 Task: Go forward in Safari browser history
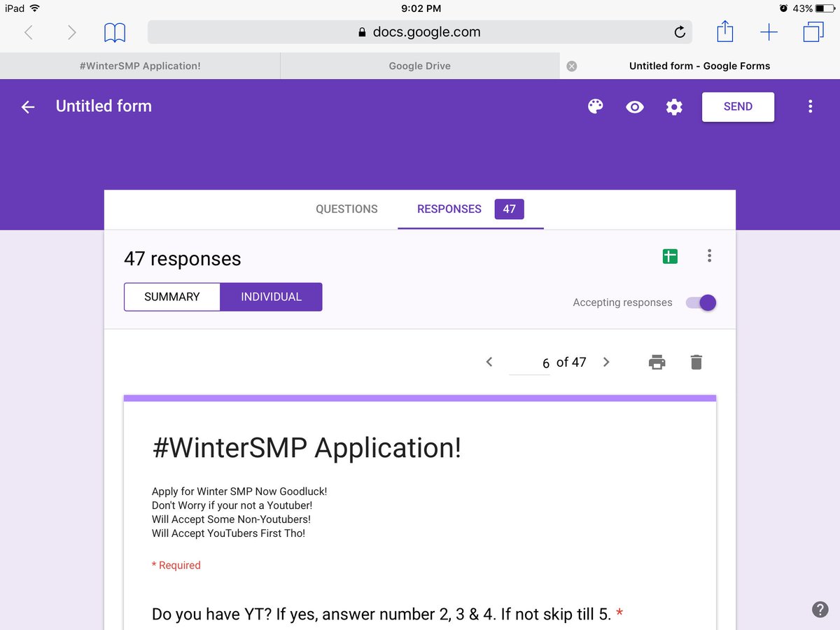[71, 32]
